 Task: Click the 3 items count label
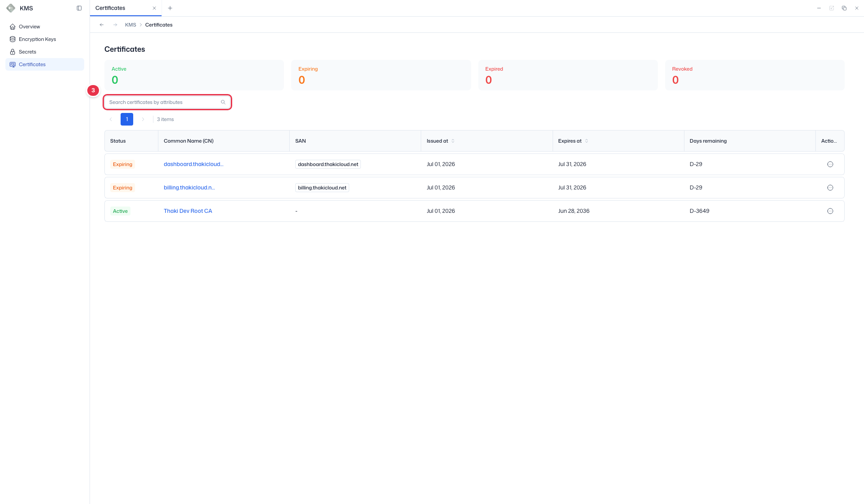point(165,119)
